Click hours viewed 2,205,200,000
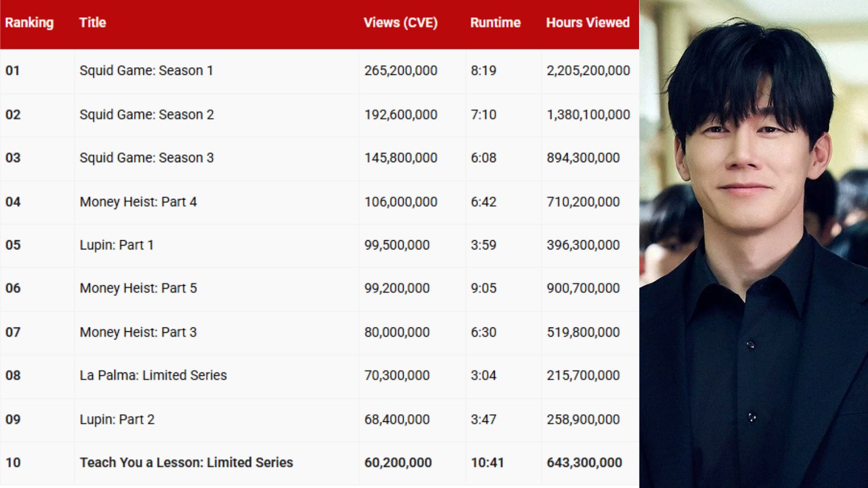Screen dimensions: 868x488 coord(589,71)
